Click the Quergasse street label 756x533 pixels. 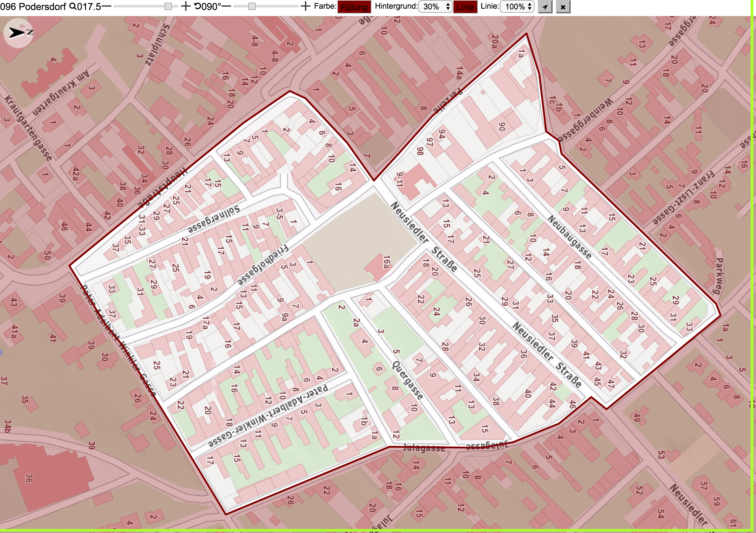[407, 380]
